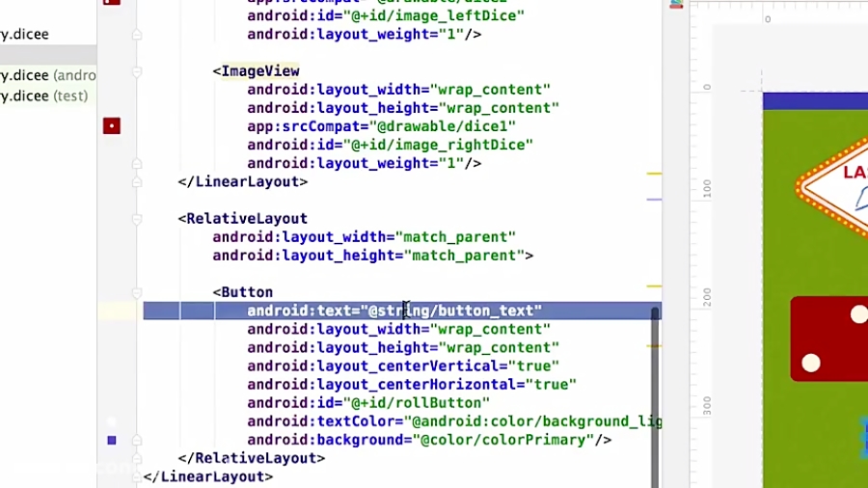Image resolution: width=868 pixels, height=488 pixels.
Task: Select the 'y.dicee (test)' package entry
Action: point(43,95)
